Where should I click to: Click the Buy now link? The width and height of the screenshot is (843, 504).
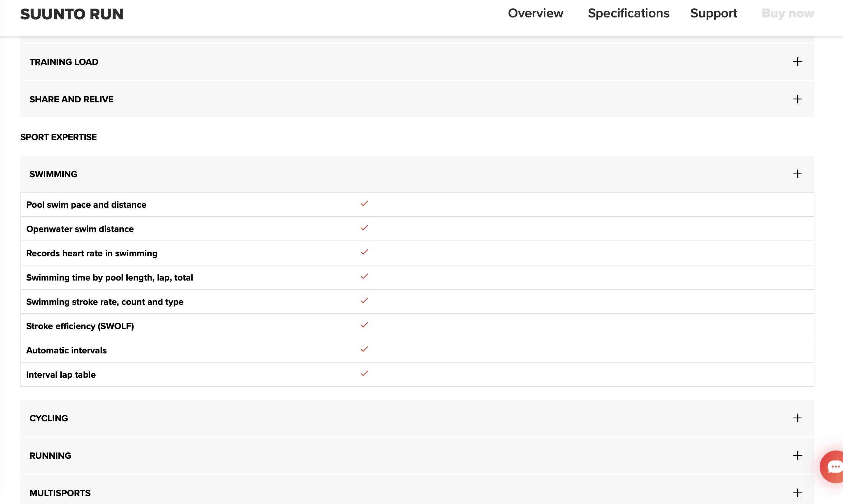(x=787, y=13)
